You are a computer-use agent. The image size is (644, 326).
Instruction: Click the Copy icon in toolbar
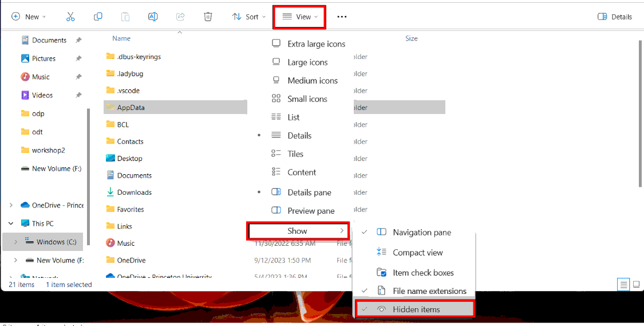98,17
